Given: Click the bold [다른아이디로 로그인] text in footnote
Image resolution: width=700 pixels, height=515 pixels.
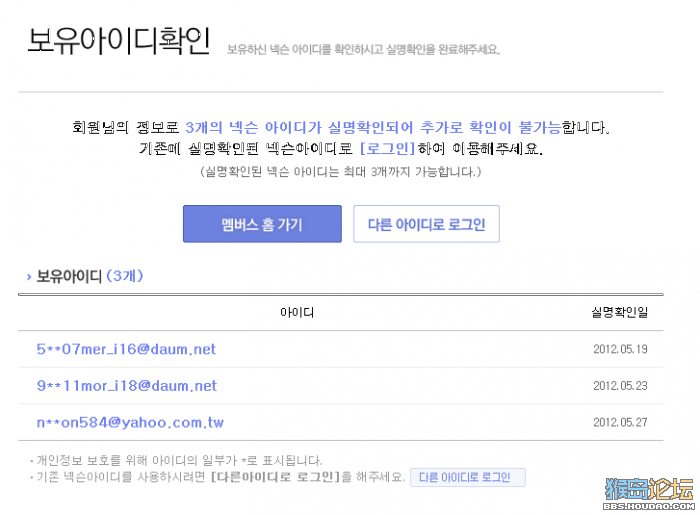Looking at the screenshot, I should (x=275, y=477).
